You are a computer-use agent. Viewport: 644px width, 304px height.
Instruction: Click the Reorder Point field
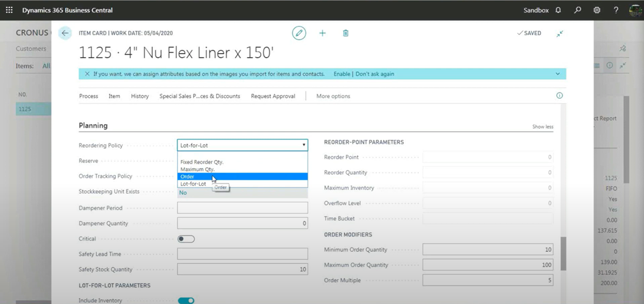click(x=488, y=157)
